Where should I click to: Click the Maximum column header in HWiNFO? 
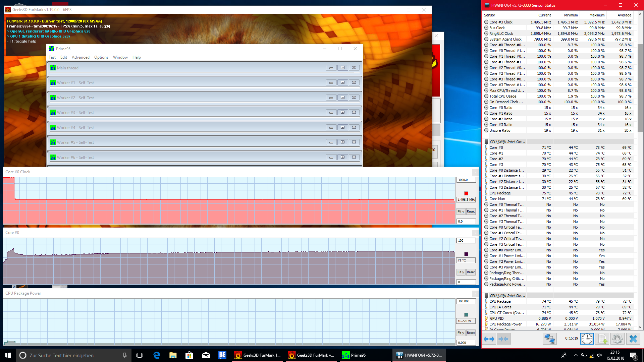tap(593, 15)
